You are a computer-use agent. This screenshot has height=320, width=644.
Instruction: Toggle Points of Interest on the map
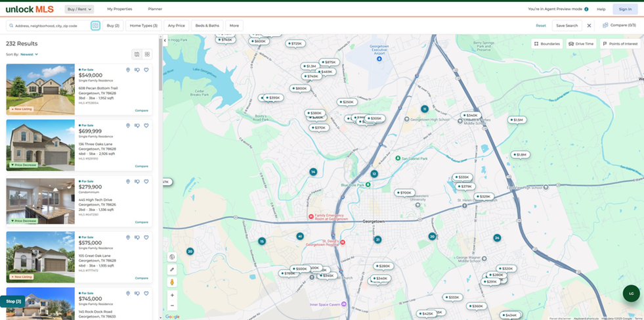point(620,43)
